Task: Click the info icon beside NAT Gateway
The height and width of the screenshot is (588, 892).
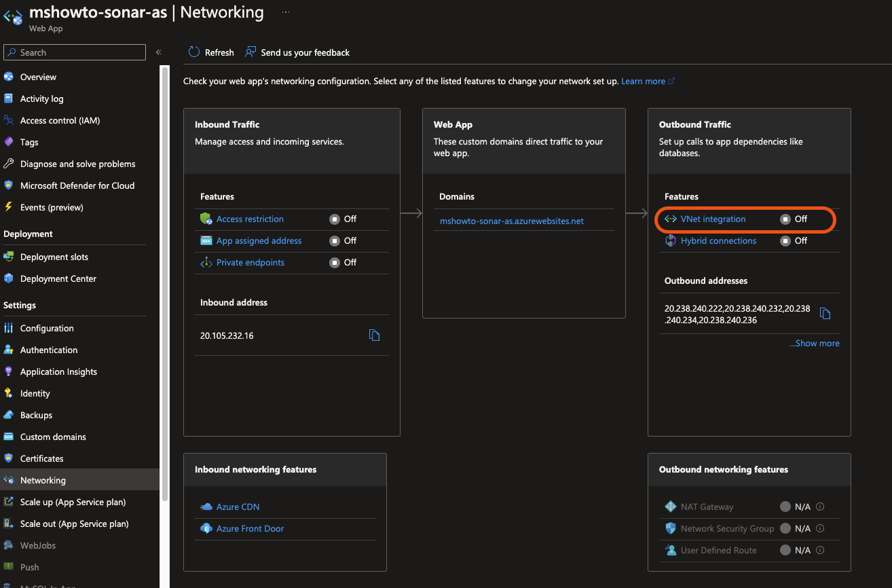Action: point(820,507)
